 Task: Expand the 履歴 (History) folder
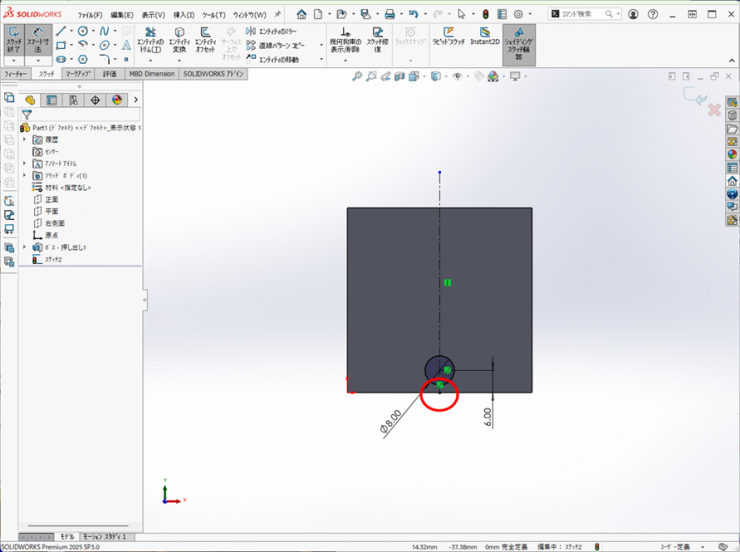point(25,140)
